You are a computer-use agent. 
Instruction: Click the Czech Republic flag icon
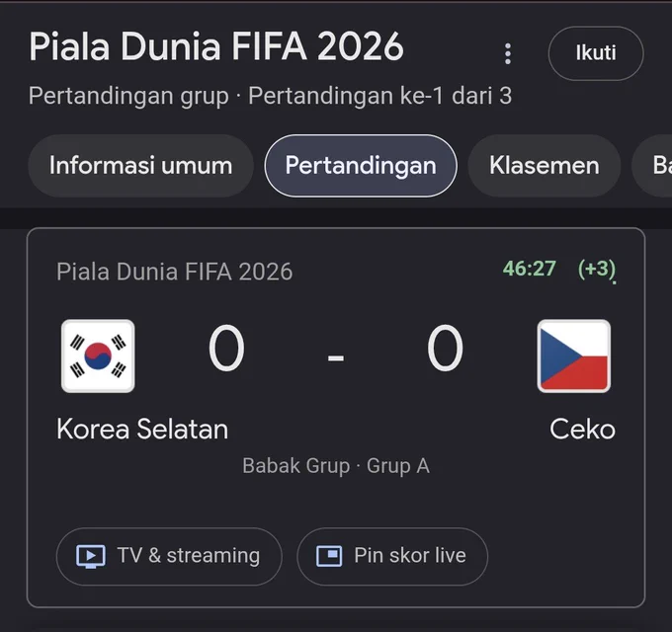574,355
